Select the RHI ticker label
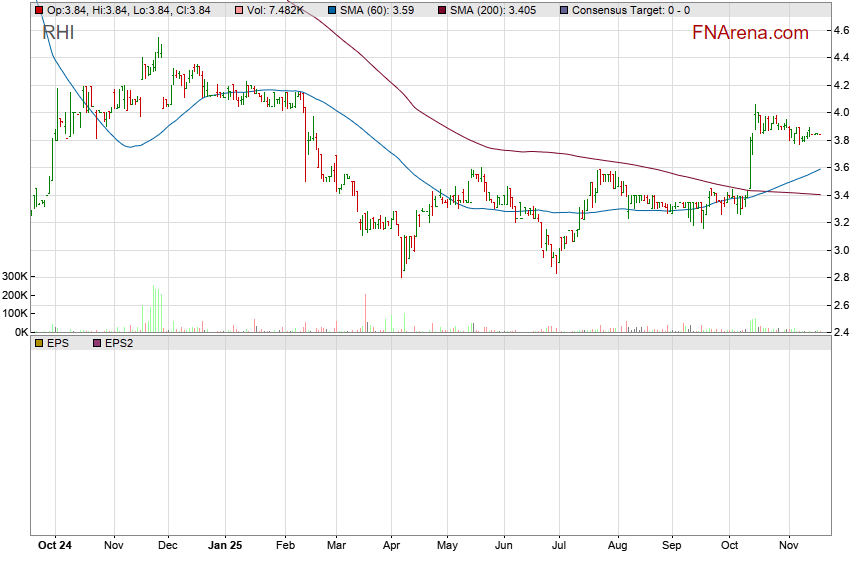Viewport: 859px width, 566px height. click(x=58, y=33)
